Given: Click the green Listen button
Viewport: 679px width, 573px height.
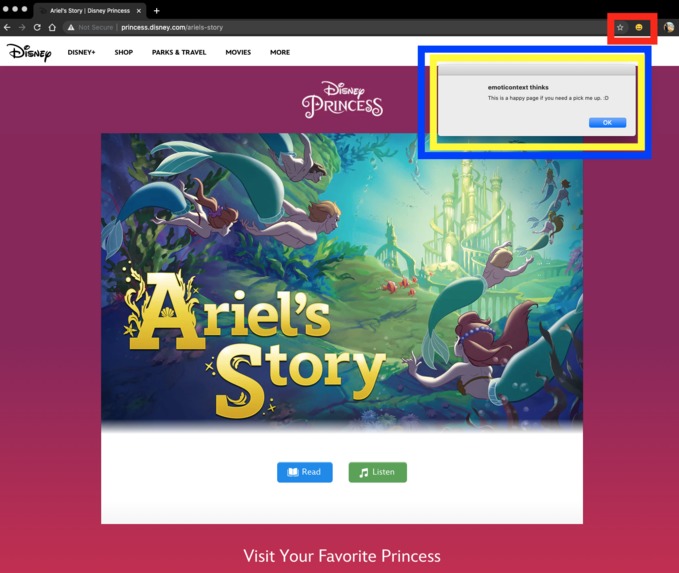Looking at the screenshot, I should pyautogui.click(x=378, y=472).
